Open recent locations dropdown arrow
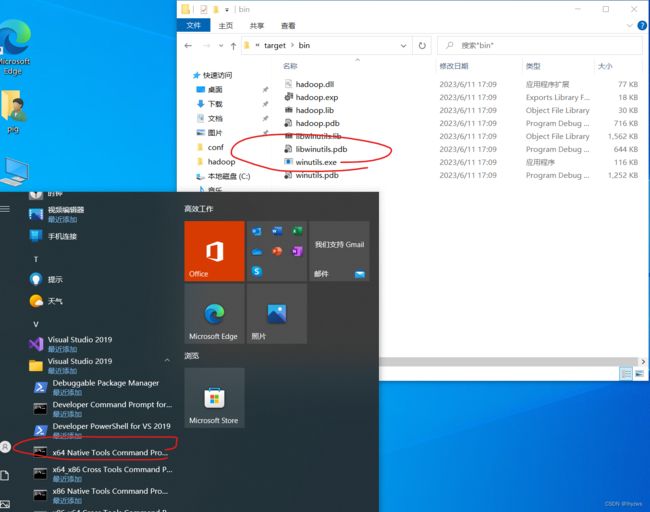 (221, 46)
